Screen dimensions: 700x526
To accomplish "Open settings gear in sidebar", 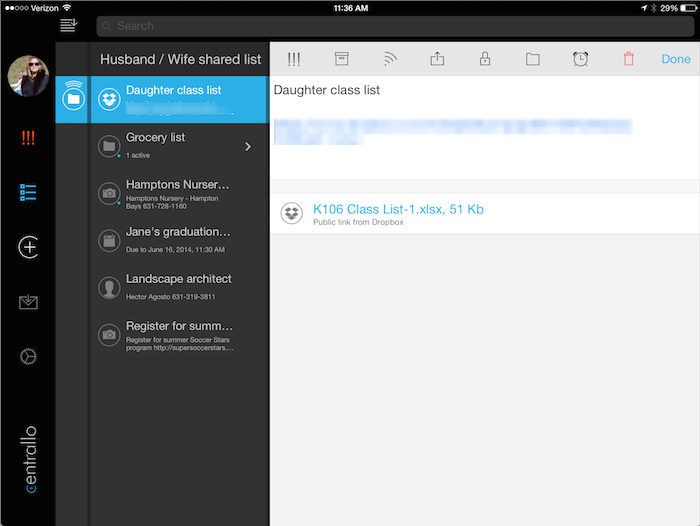I will (28, 356).
